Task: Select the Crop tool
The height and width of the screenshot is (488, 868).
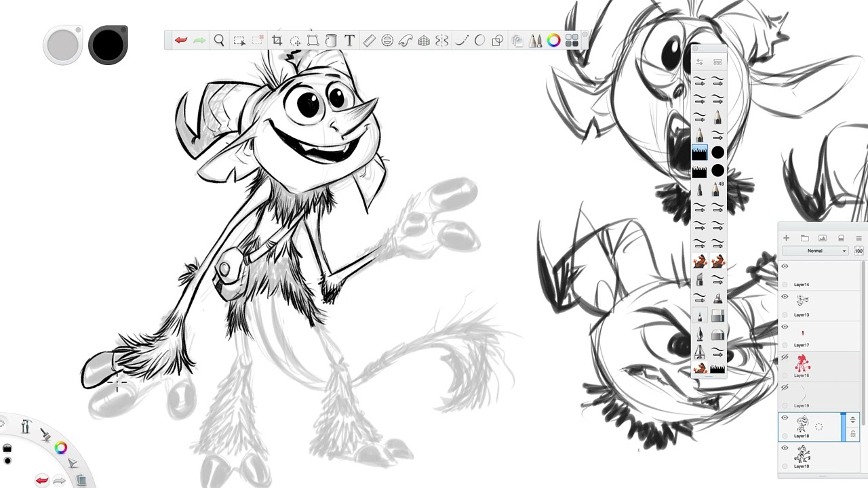Action: click(277, 41)
